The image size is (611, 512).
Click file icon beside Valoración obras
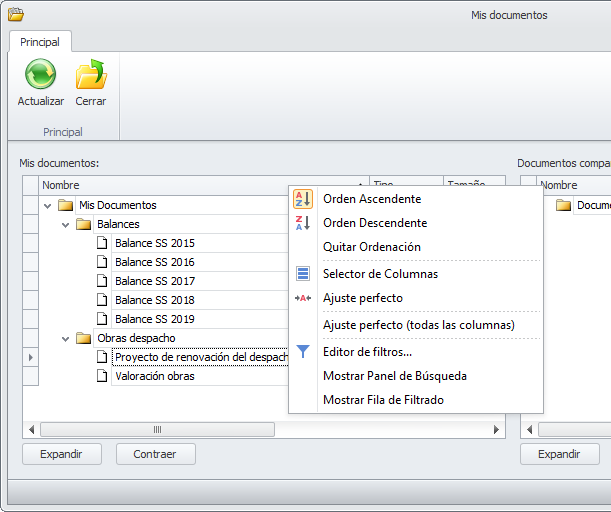(102, 376)
